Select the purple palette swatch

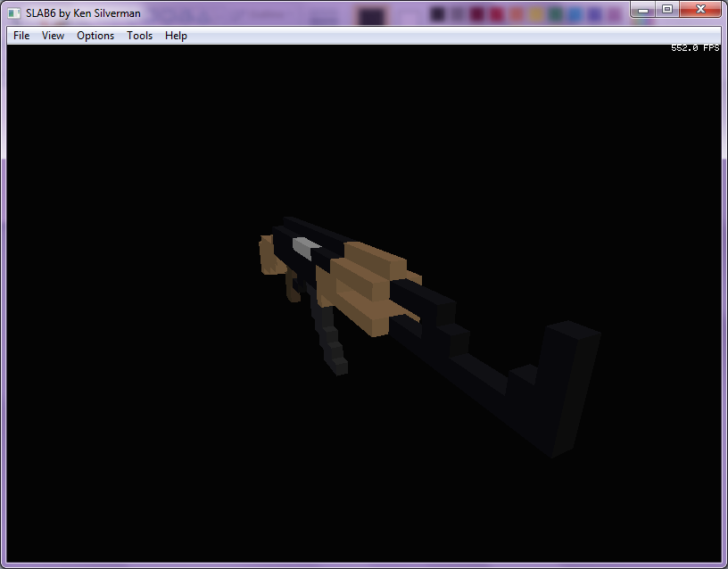(x=593, y=13)
